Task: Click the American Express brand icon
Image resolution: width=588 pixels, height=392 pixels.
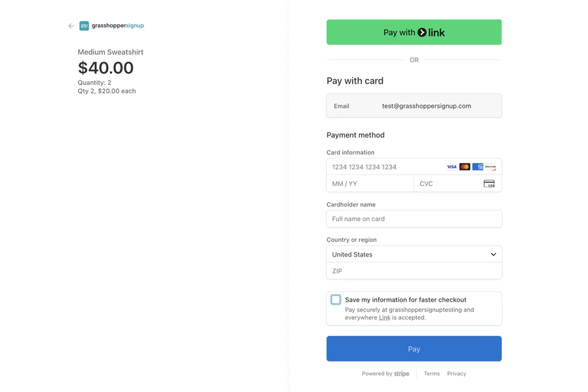Action: tap(478, 167)
